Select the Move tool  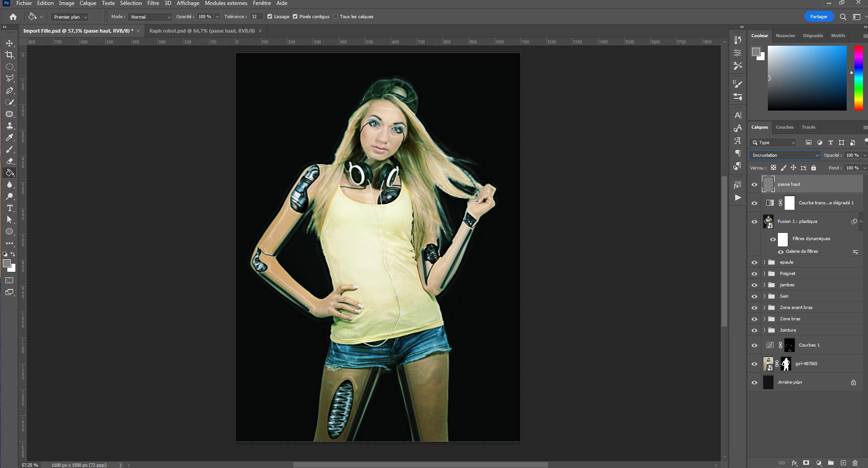(10, 43)
